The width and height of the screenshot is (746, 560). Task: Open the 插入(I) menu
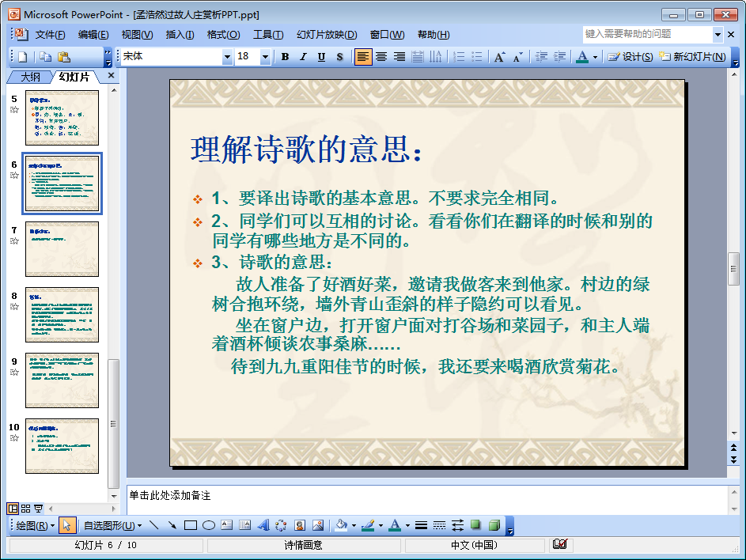180,35
